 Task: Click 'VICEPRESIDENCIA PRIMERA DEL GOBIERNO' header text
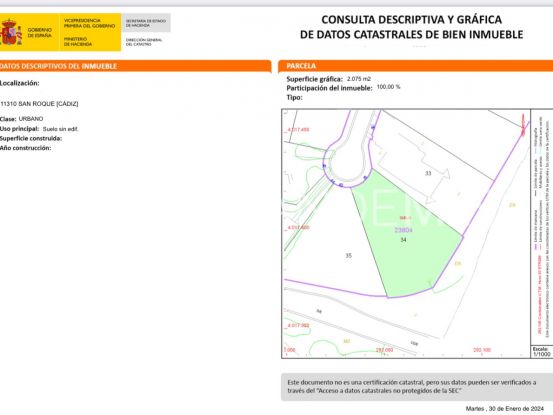[89, 23]
